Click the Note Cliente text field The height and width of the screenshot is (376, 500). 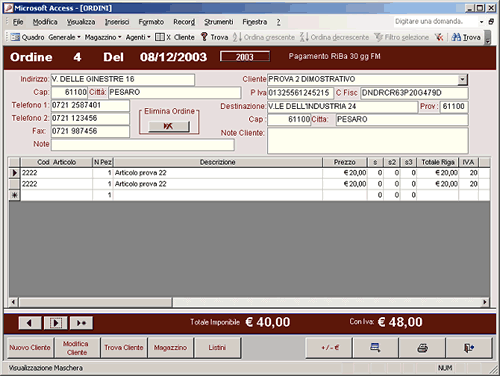tap(368, 141)
